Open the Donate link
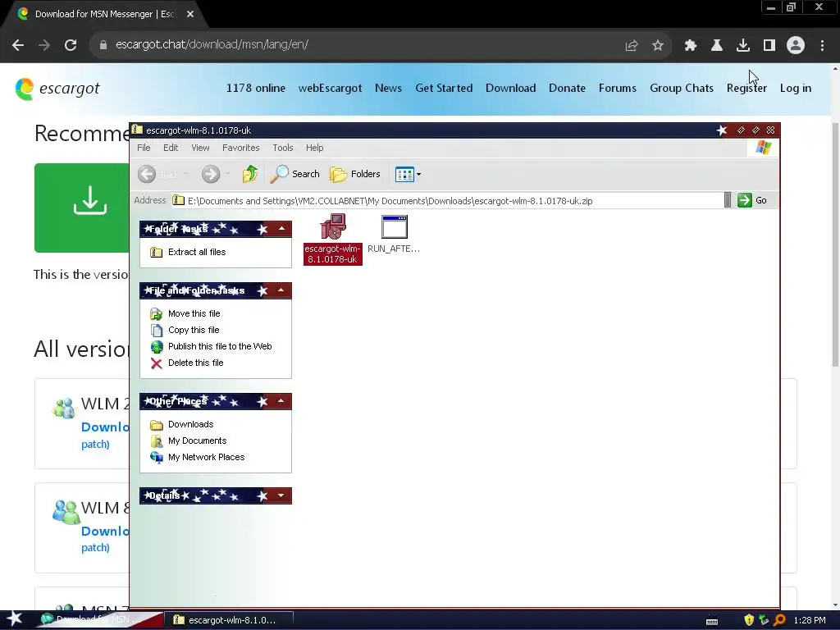 click(x=567, y=88)
